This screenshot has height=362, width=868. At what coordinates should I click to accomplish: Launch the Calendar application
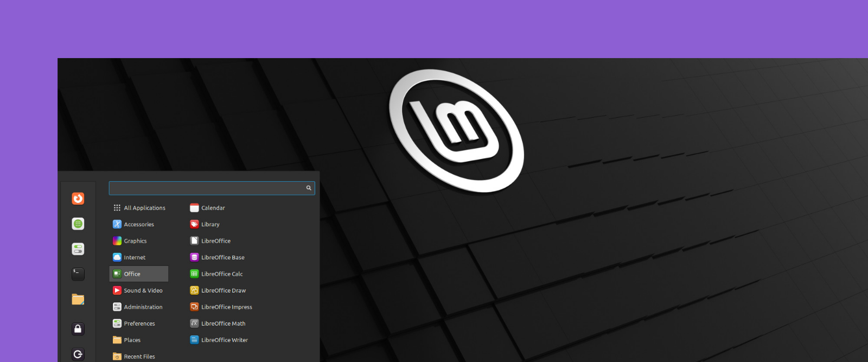pyautogui.click(x=207, y=208)
